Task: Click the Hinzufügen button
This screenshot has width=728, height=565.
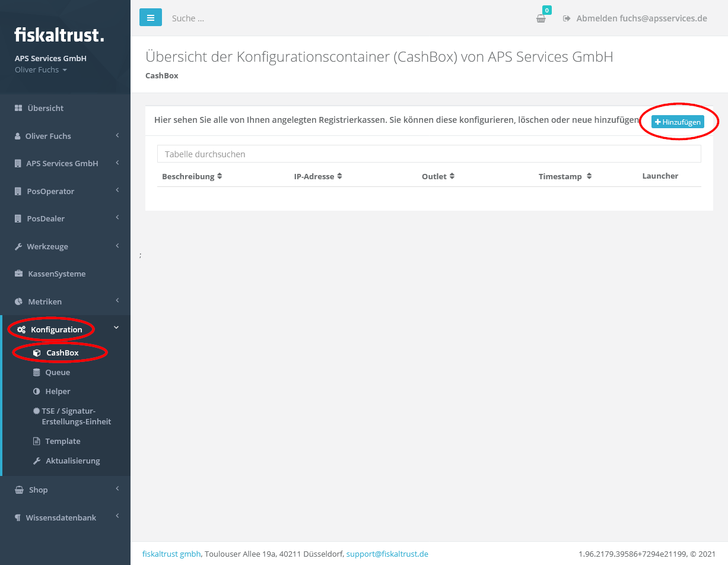Action: pyautogui.click(x=678, y=122)
